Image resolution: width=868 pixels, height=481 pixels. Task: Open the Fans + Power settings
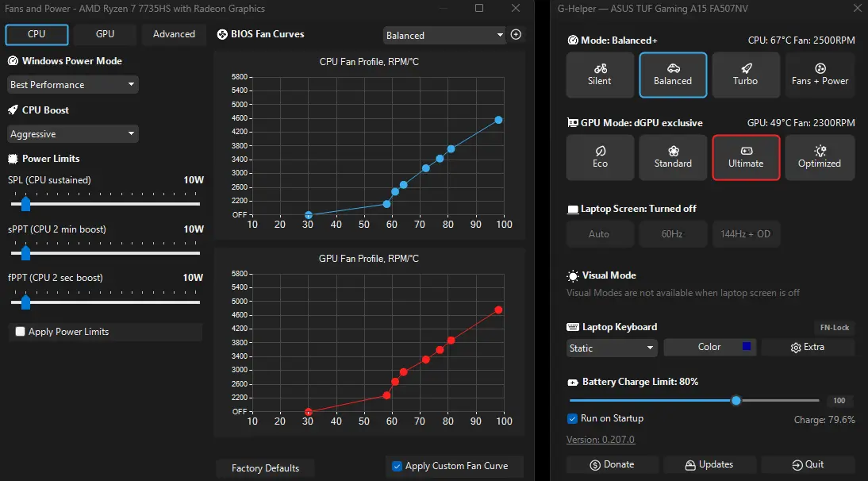820,75
